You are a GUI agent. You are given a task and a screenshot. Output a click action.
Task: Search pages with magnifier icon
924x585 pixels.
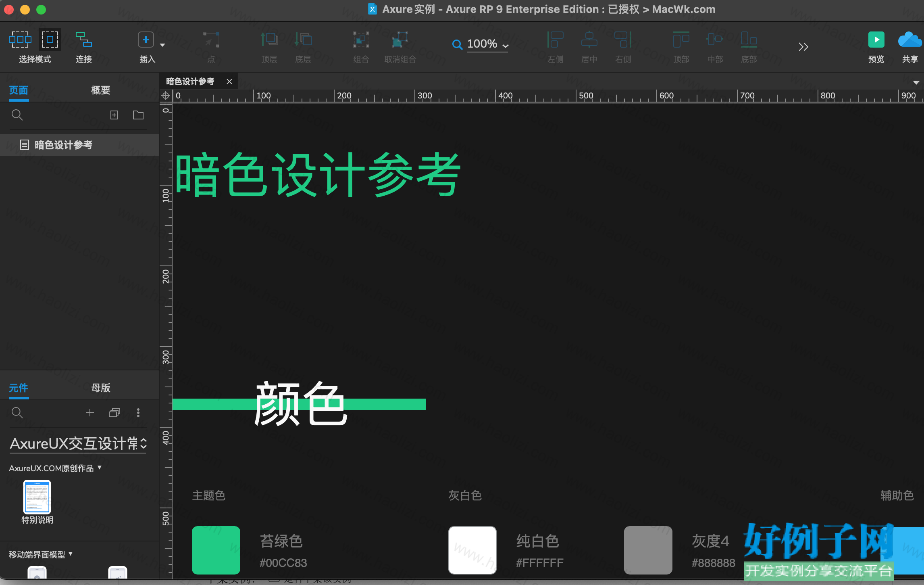pyautogui.click(x=17, y=115)
